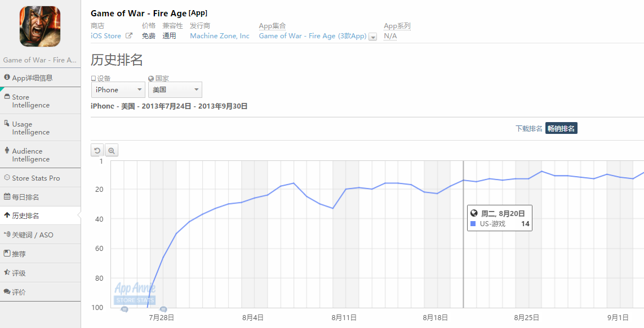The height and width of the screenshot is (328, 644).
Task: Click the hexagon icon beside Store Stats Pro
Action: tap(7, 178)
